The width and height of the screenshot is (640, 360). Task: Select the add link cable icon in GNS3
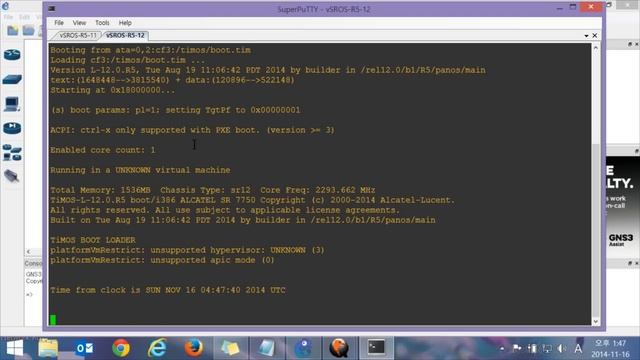tap(11, 176)
